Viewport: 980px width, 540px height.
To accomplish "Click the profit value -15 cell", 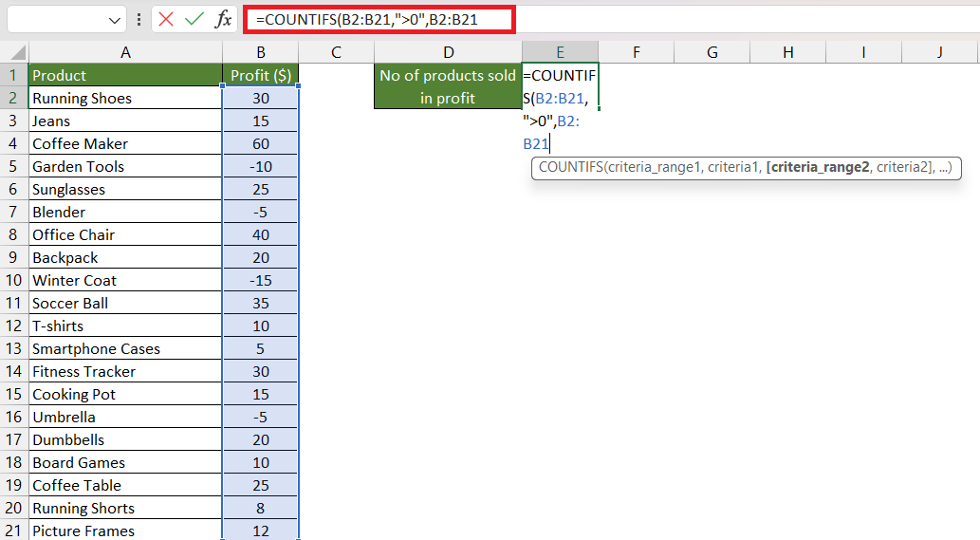I will pyautogui.click(x=261, y=280).
